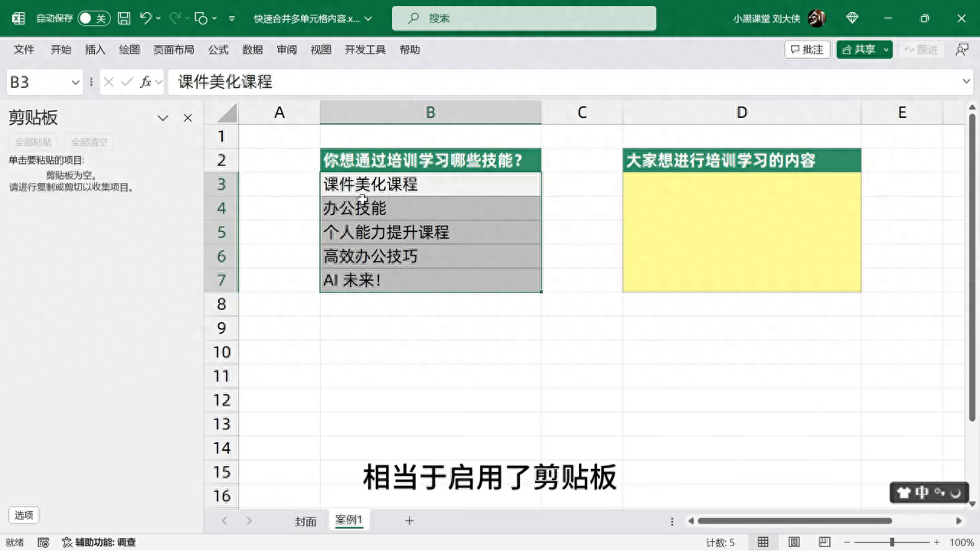The image size is (980, 551).
Task: Click the Name Box showing B3
Action: coord(37,82)
